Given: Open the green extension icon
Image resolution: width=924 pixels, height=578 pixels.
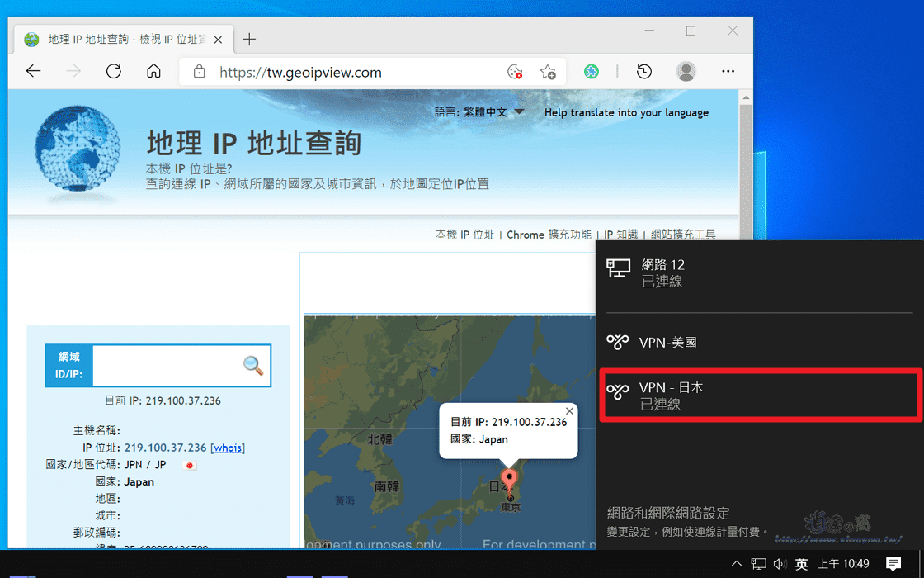Looking at the screenshot, I should pyautogui.click(x=591, y=72).
